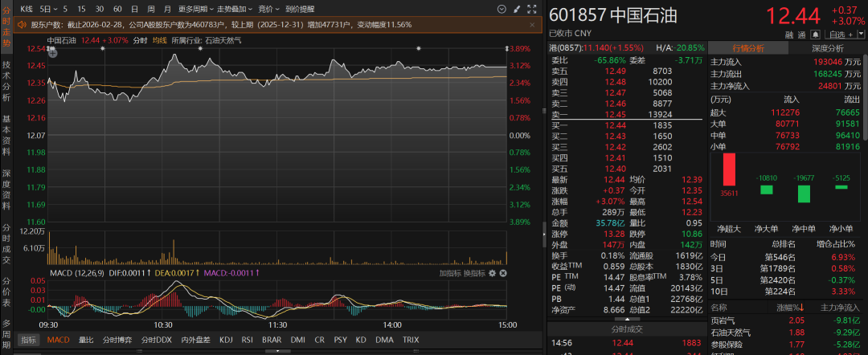This screenshot has height=355, width=868.
Task: Open the 竞价 dropdown
Action: [x=268, y=9]
